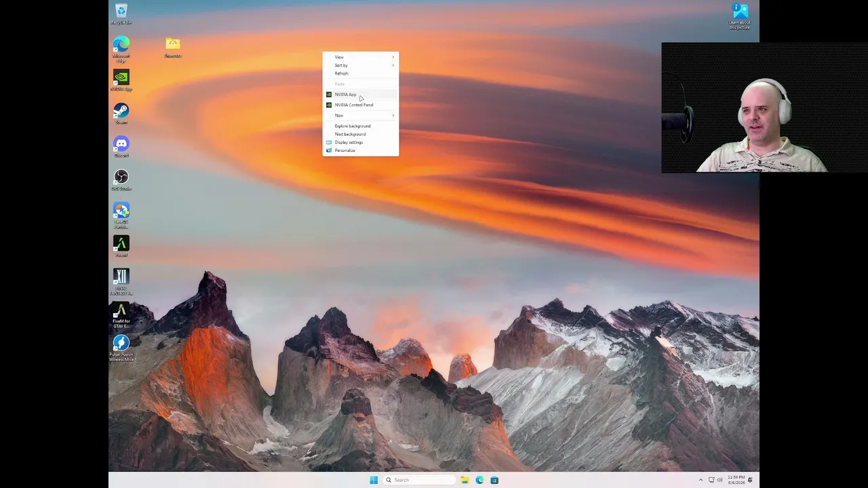Select the Final Fantasy XII desktop shortcut
Image resolution: width=868 pixels, height=488 pixels.
point(121,282)
